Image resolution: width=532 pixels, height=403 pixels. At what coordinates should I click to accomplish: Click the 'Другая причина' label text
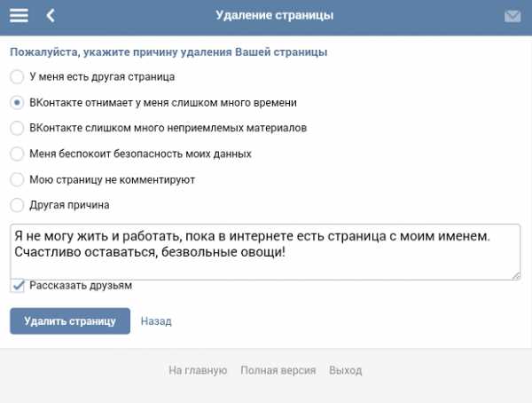pos(69,205)
